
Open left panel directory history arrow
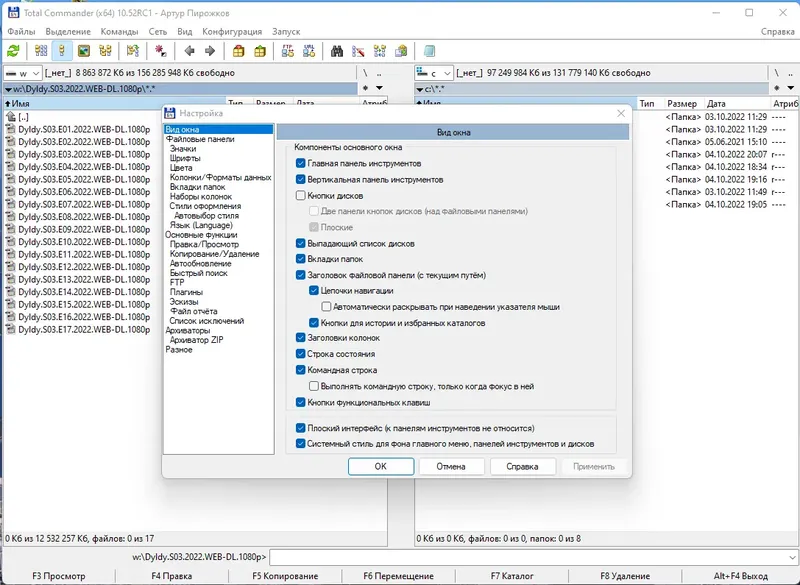(380, 88)
